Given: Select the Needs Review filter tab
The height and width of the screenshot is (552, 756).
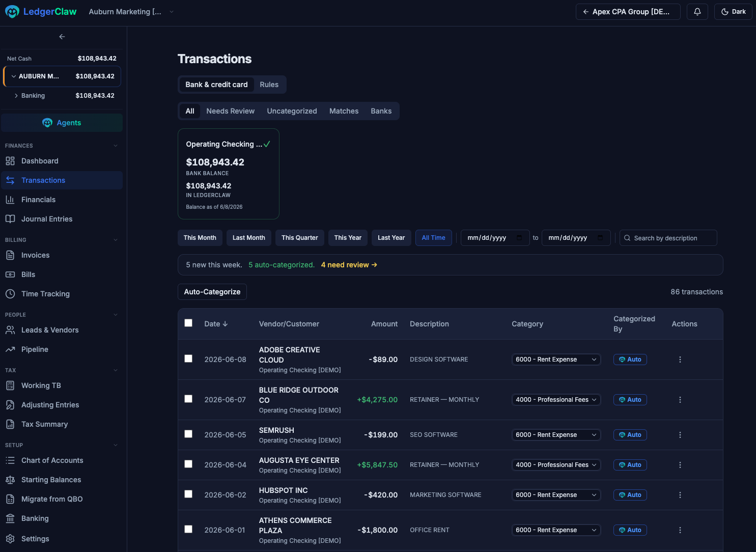Looking at the screenshot, I should click(230, 111).
